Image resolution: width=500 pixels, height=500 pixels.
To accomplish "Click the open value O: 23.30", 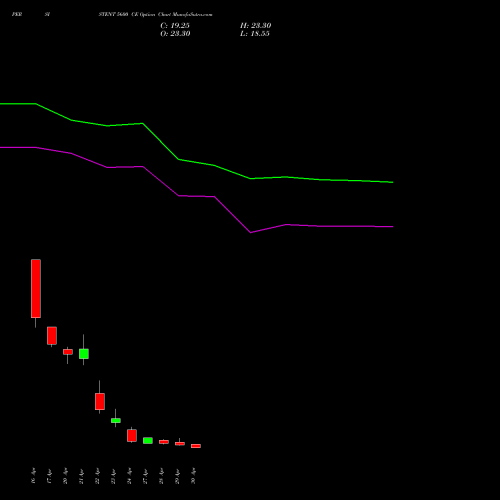I will pos(175,33).
